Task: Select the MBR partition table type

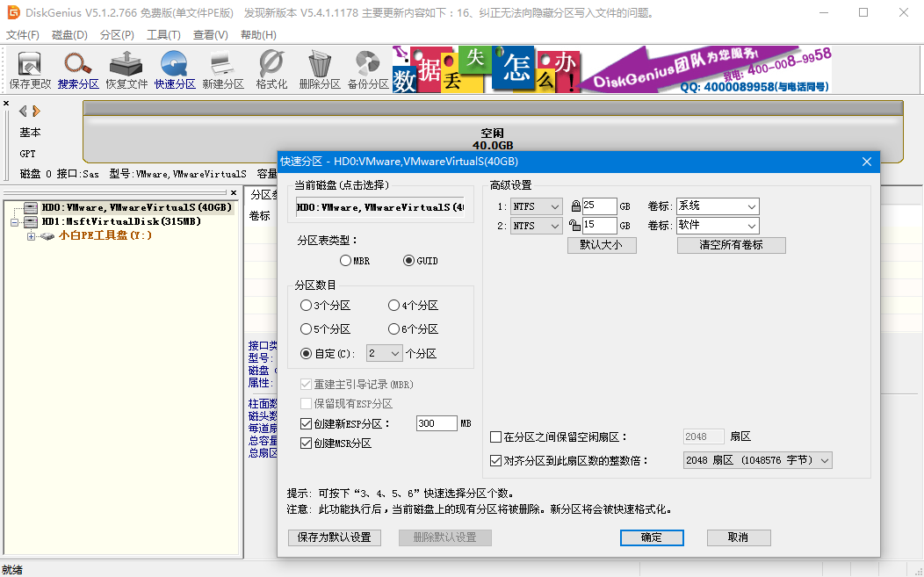Action: (x=345, y=261)
